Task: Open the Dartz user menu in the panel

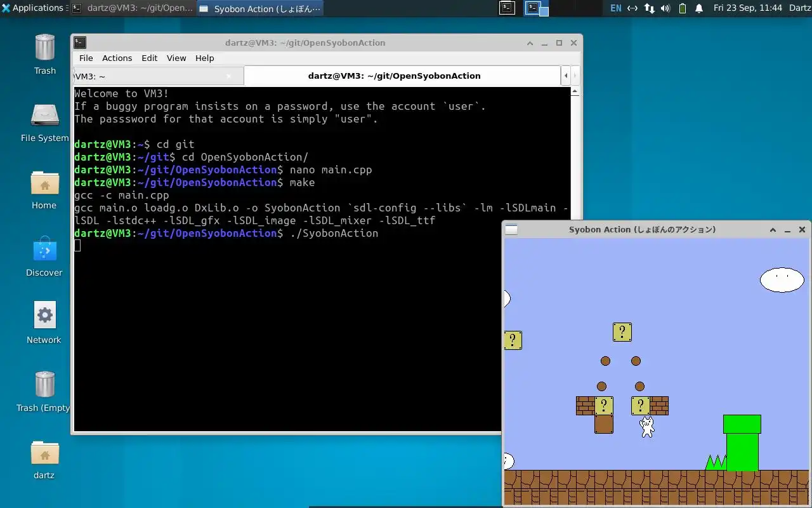Action: click(799, 8)
